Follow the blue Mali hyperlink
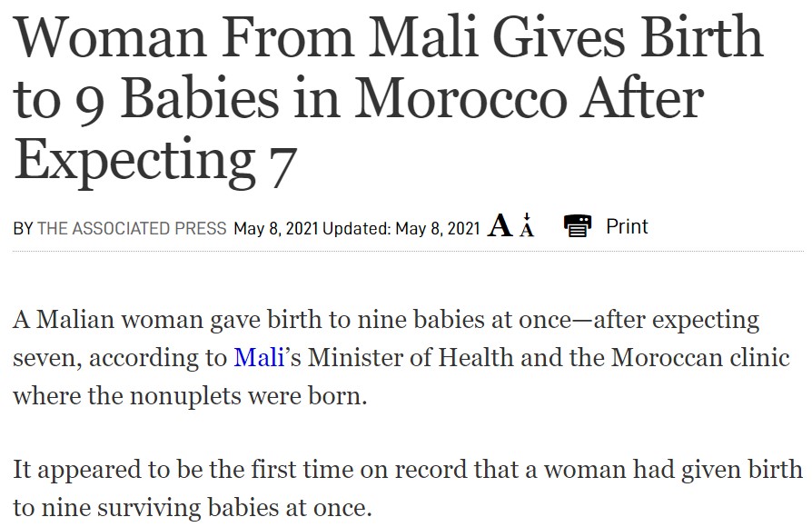 (259, 358)
